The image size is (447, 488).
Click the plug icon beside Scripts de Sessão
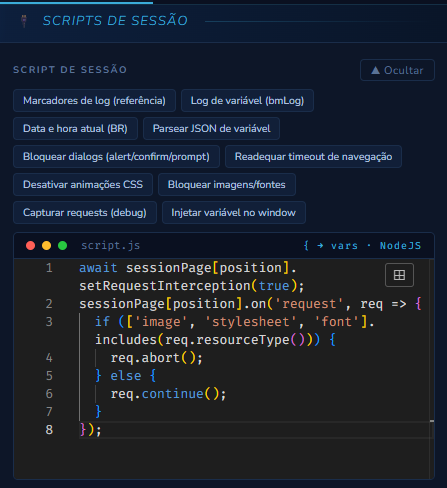[x=24, y=21]
